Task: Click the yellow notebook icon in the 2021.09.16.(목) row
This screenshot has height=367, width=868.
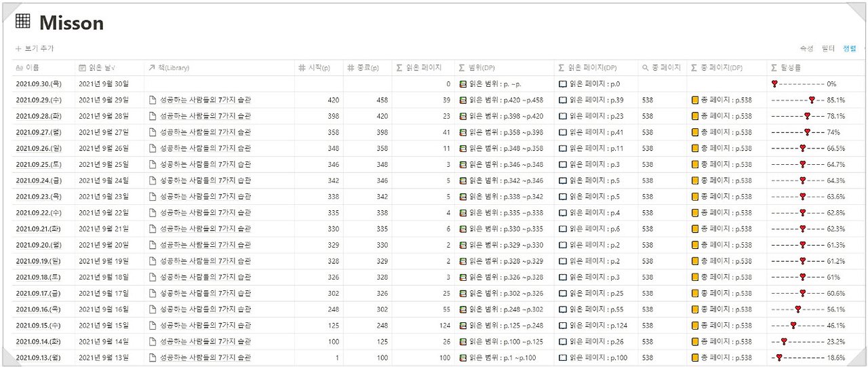Action: (x=695, y=309)
